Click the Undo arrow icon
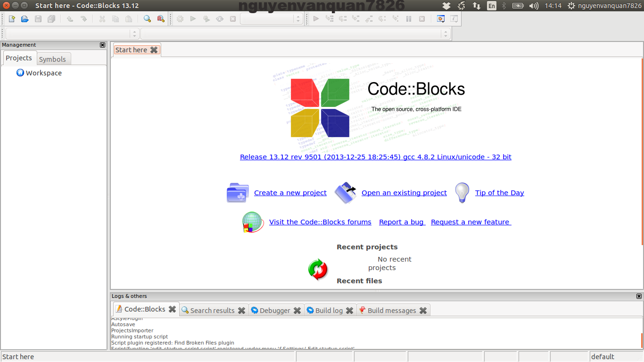This screenshot has width=644, height=362. [x=70, y=19]
